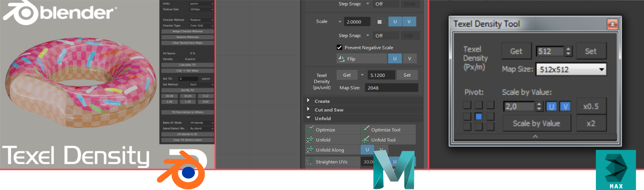644x190 pixels.
Task: Click Straighten UVs in Maya's panel
Action: [333, 162]
